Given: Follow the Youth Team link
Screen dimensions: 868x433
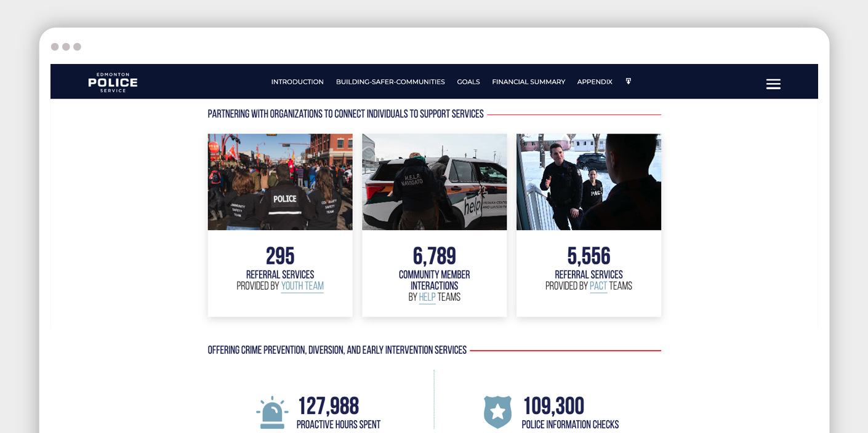Looking at the screenshot, I should [x=302, y=287].
